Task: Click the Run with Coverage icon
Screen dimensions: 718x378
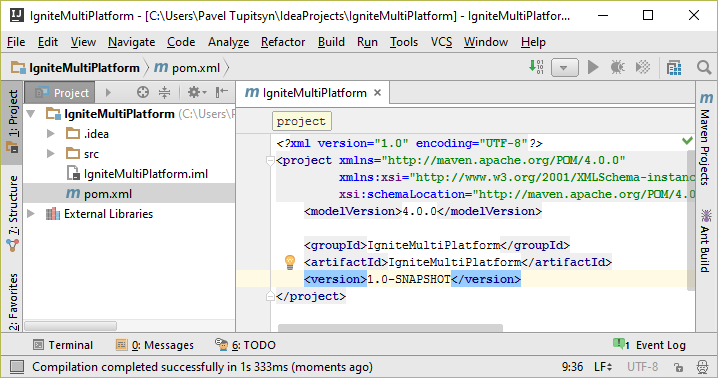Action: click(643, 67)
